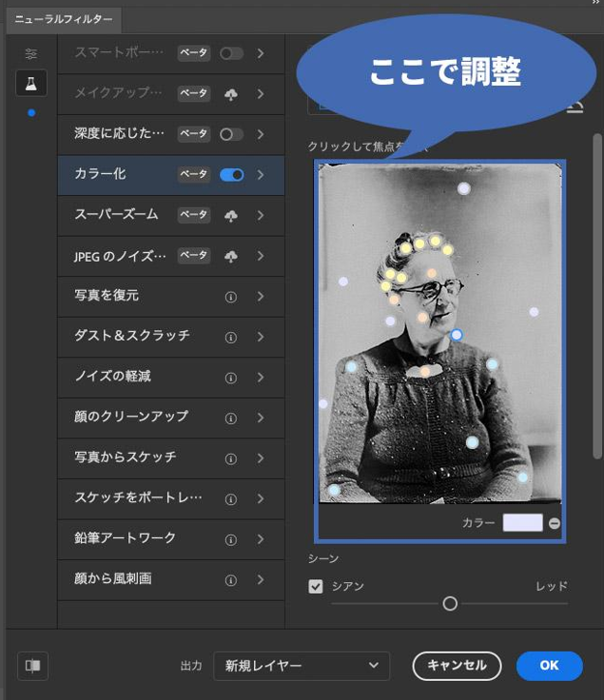Select the ノイズの軽減 filter row
Viewport: 604px width, 700px height.
pos(171,378)
